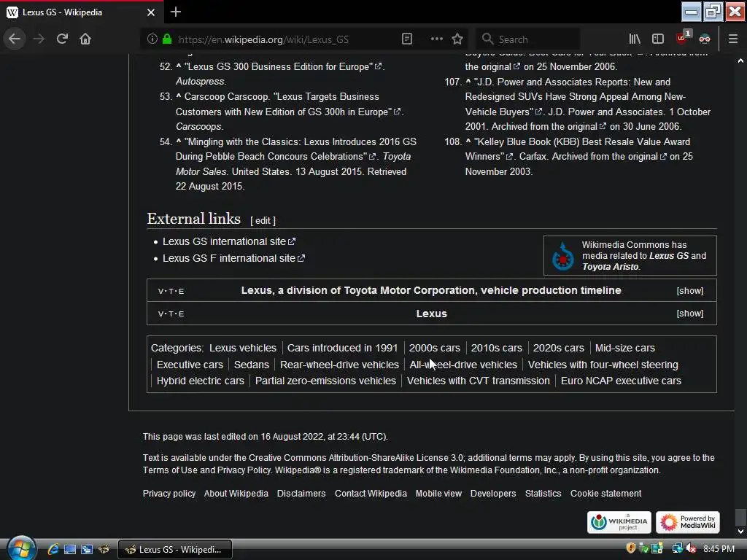This screenshot has height=560, width=747.
Task: Click the Wikimedia project badge
Action: 619,522
